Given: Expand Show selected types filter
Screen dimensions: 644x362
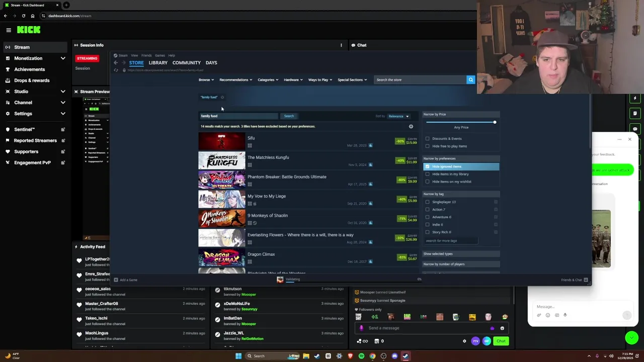Looking at the screenshot, I should 461,254.
